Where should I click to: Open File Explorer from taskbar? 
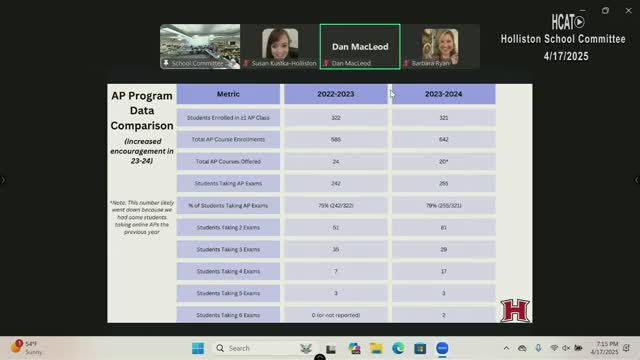pos(376,348)
